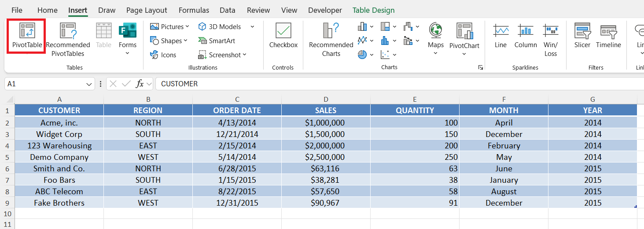Image resolution: width=644 pixels, height=229 pixels.
Task: Click the formula bar containing CUSTOMER
Action: 400,84
